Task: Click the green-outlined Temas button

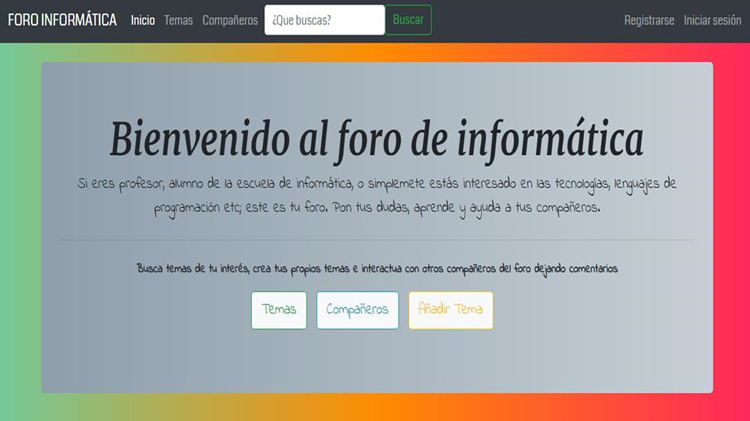Action: pyautogui.click(x=279, y=310)
